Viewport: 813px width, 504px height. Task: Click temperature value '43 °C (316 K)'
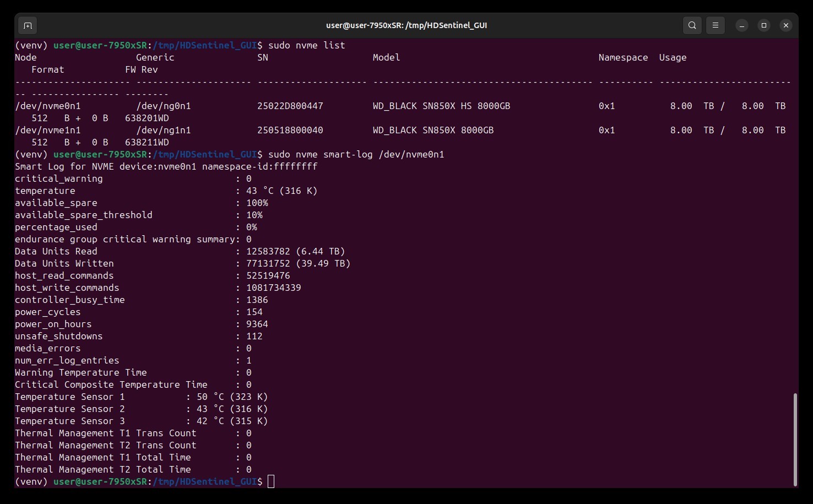282,191
